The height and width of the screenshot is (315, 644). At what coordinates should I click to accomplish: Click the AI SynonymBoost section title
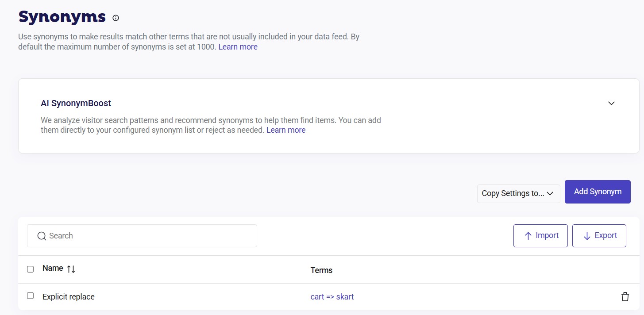(x=76, y=104)
